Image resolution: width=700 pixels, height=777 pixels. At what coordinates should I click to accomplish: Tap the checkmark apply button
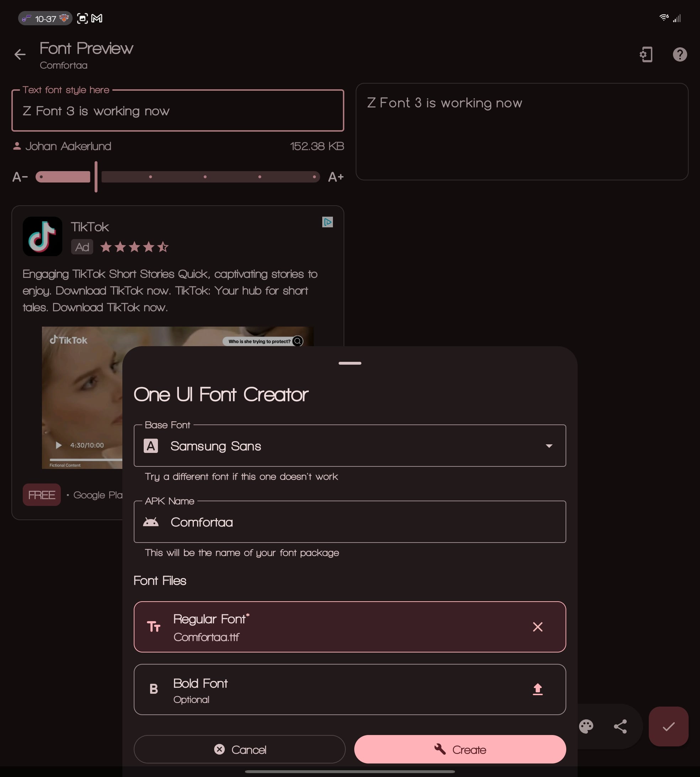tap(668, 726)
